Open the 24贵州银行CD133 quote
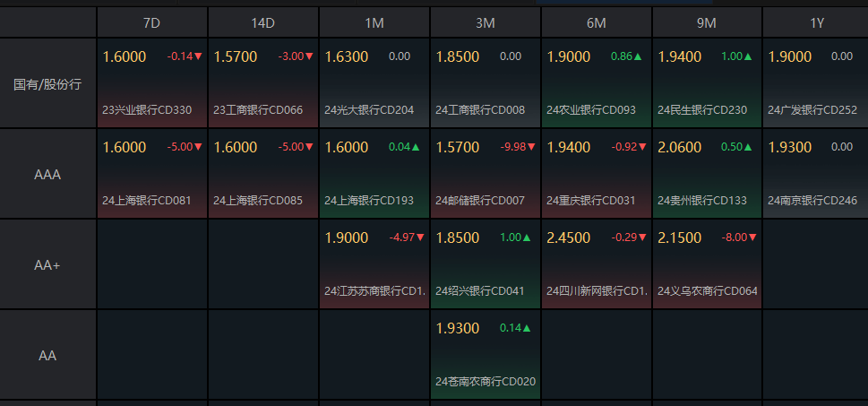The height and width of the screenshot is (406, 868). pyautogui.click(x=702, y=201)
